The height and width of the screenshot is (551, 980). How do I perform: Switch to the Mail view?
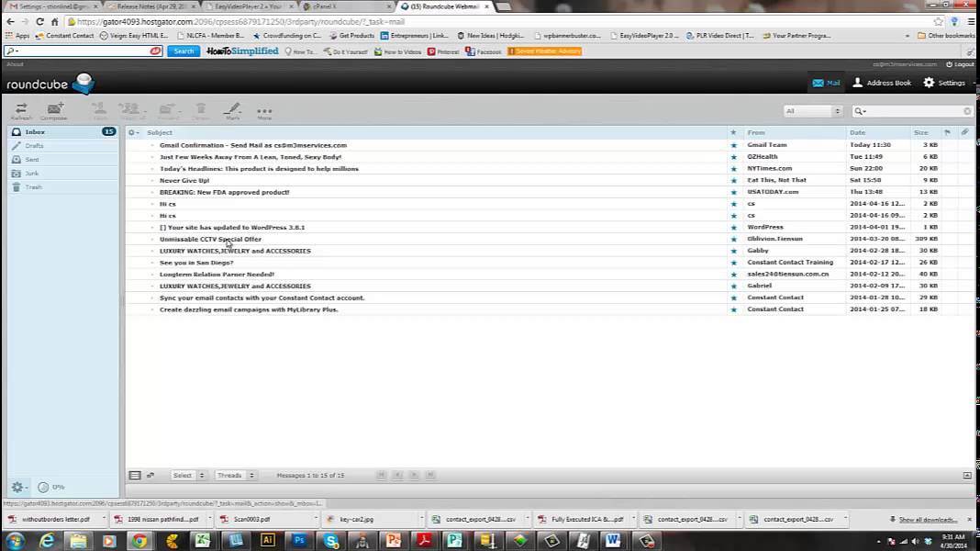click(x=826, y=83)
